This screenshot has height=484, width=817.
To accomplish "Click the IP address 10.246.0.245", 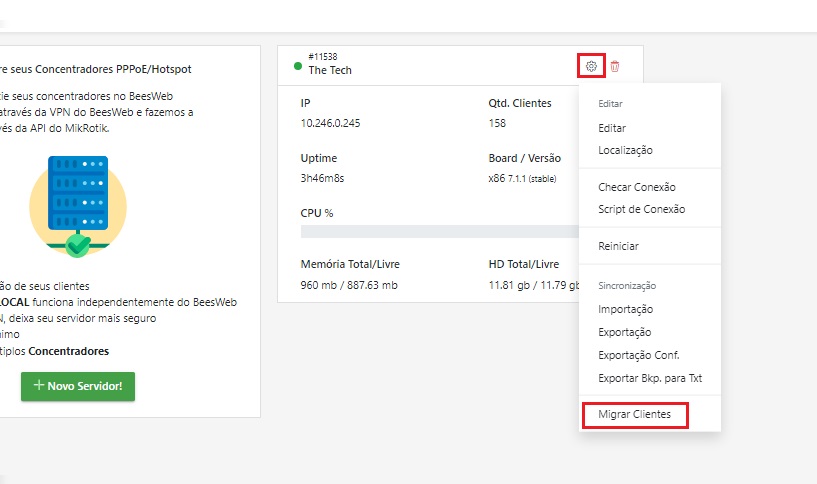I will (330, 123).
